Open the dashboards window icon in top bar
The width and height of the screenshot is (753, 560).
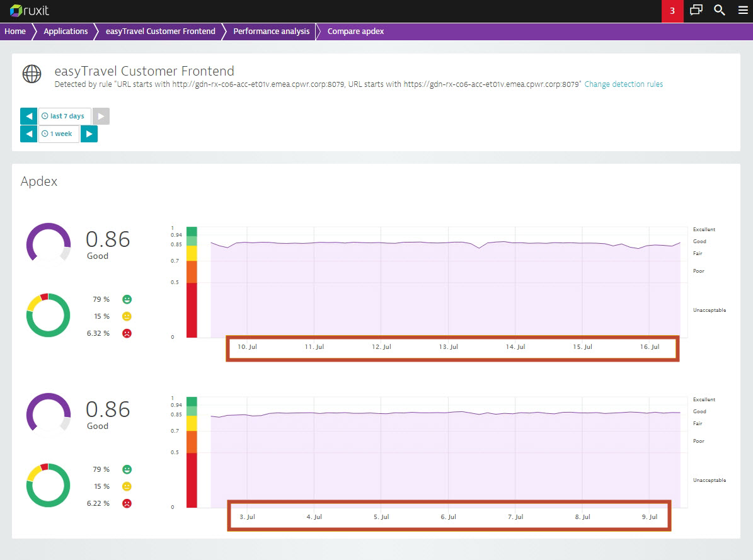coord(696,10)
